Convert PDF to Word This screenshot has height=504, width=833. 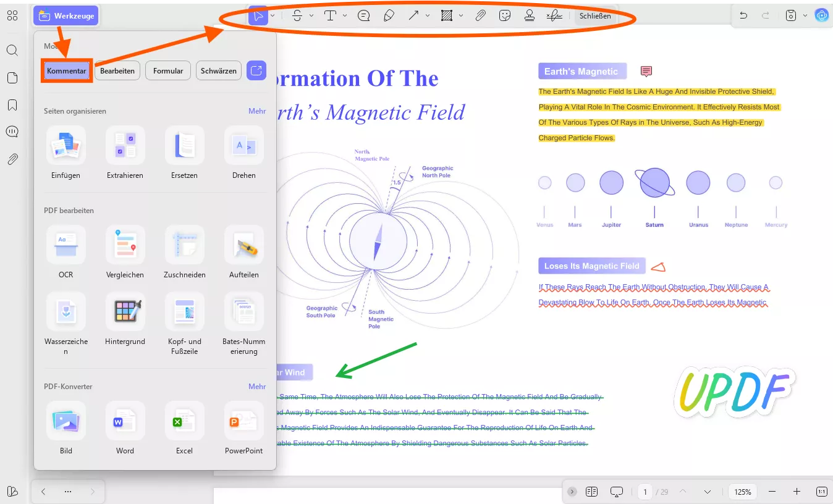click(x=125, y=428)
